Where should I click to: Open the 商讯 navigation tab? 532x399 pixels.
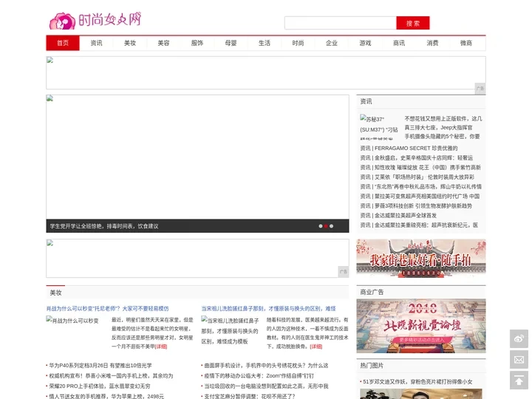click(x=399, y=43)
